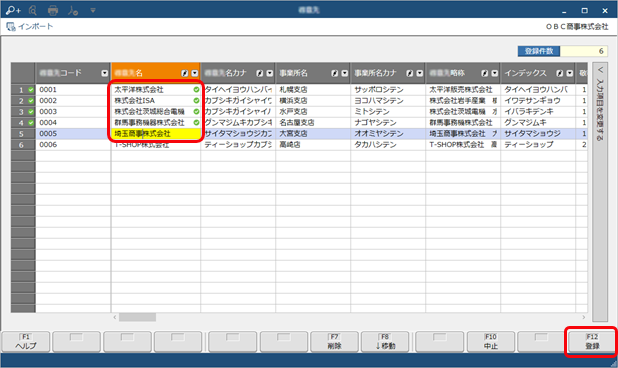The width and height of the screenshot is (618, 368).
Task: Click code cell 0002
Action: click(x=73, y=101)
